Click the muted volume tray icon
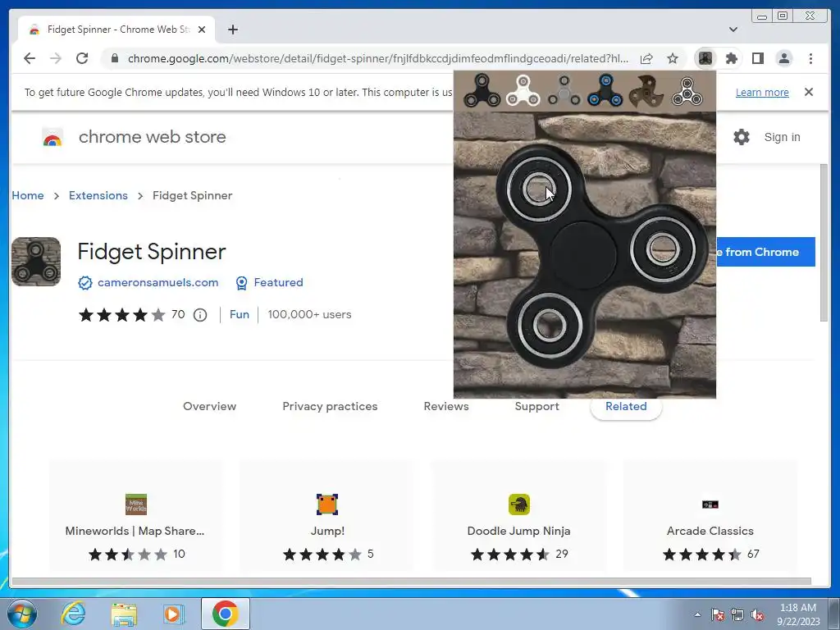 tap(757, 614)
